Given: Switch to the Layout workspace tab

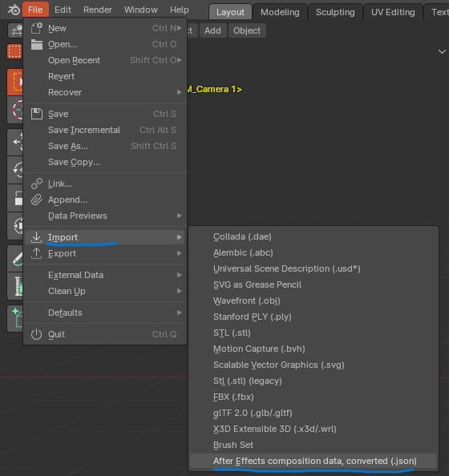Looking at the screenshot, I should (x=230, y=12).
